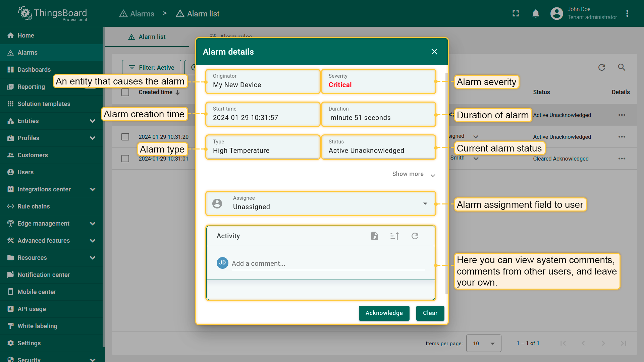644x362 pixels.
Task: Refresh the alarm table list
Action: pyautogui.click(x=602, y=67)
